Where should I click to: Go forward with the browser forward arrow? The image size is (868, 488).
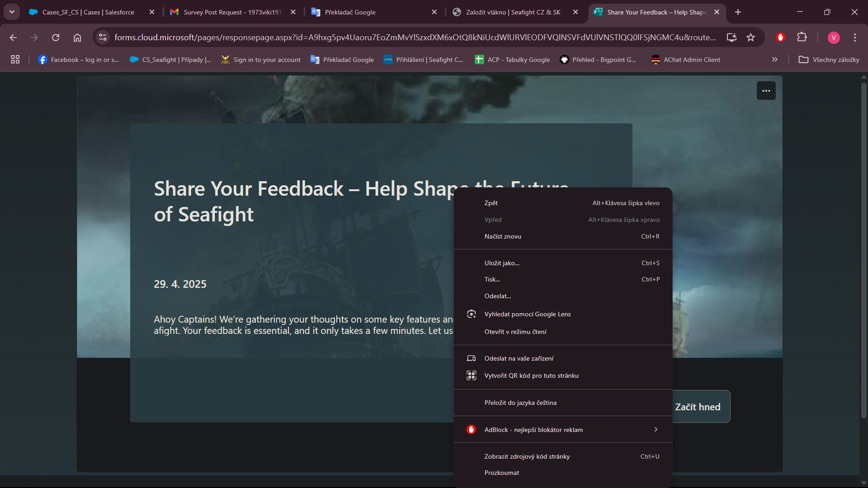click(34, 38)
